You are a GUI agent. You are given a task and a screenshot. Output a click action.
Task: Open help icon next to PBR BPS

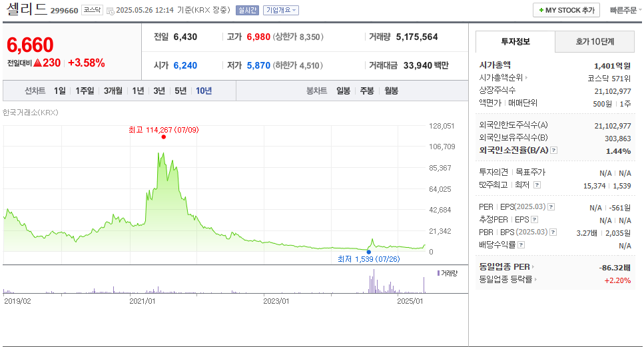553,232
